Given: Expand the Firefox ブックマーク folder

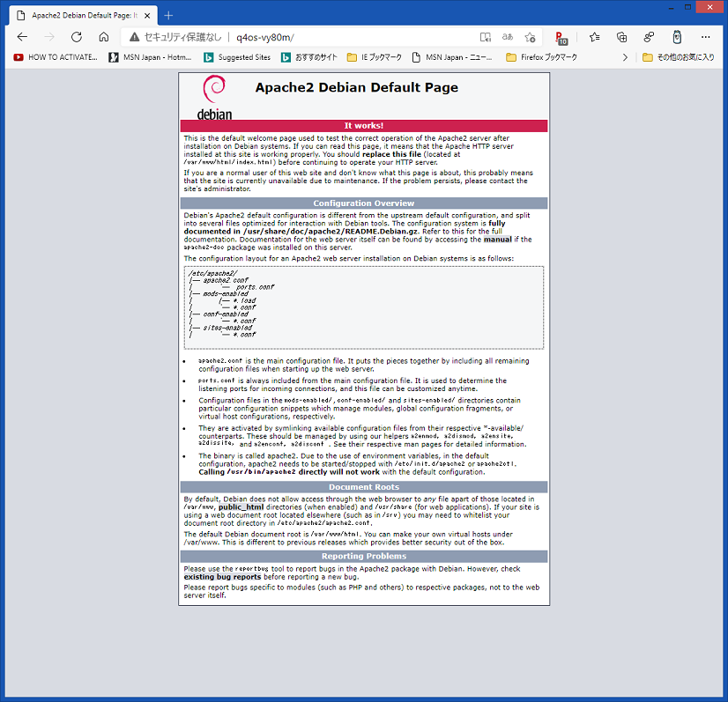Looking at the screenshot, I should pos(542,57).
